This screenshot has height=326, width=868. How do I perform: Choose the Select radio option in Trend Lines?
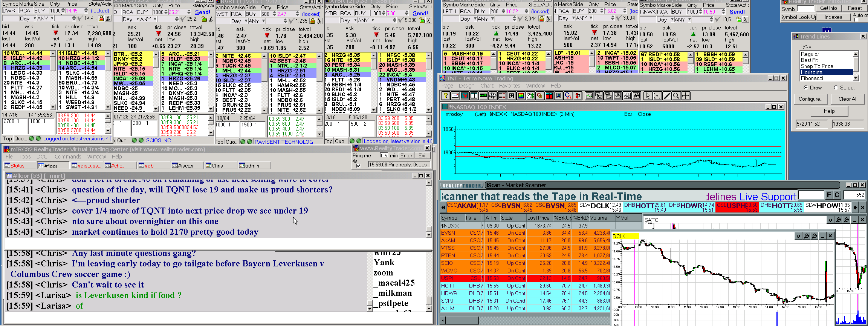(836, 88)
